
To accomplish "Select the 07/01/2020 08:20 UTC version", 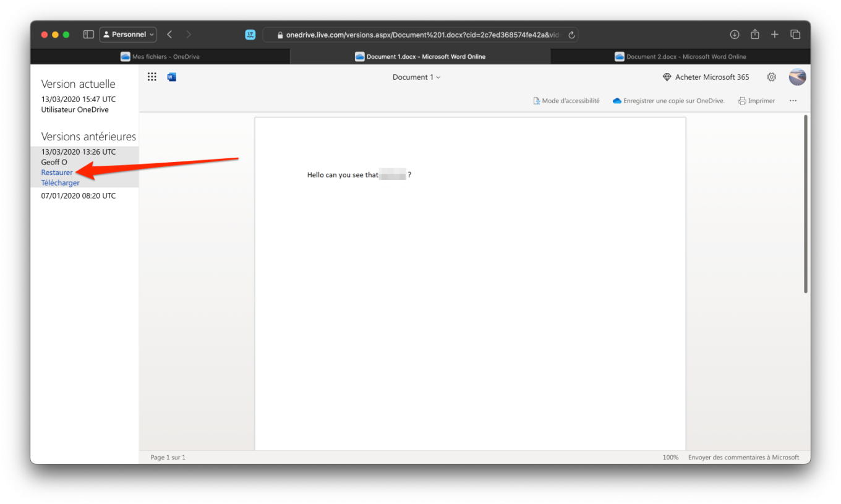I will [79, 196].
